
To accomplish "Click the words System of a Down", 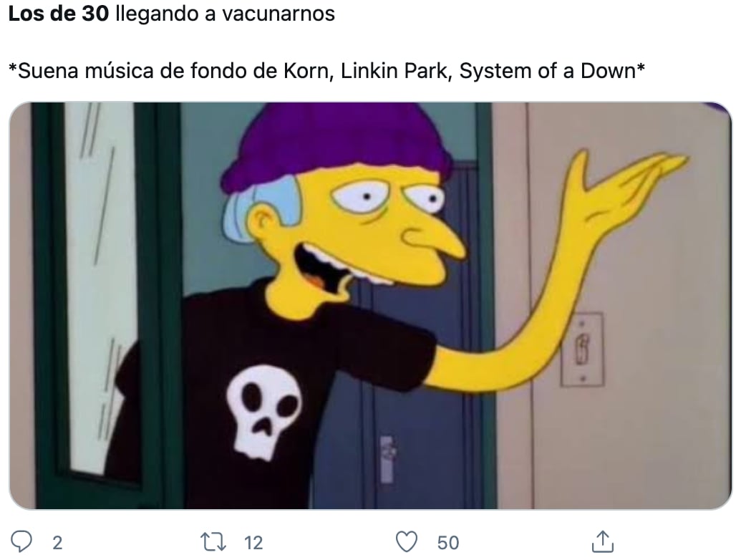I will pos(547,71).
